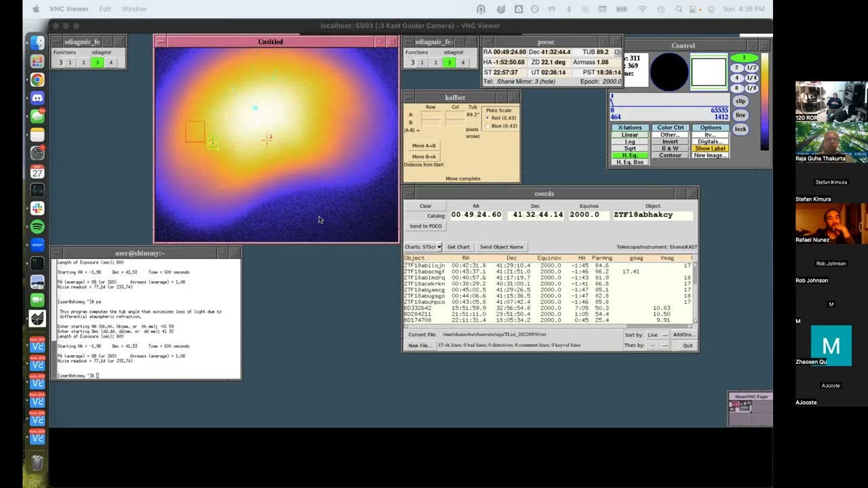Open Spotlight search in the menu bar
This screenshot has height=488, width=868.
point(679,9)
